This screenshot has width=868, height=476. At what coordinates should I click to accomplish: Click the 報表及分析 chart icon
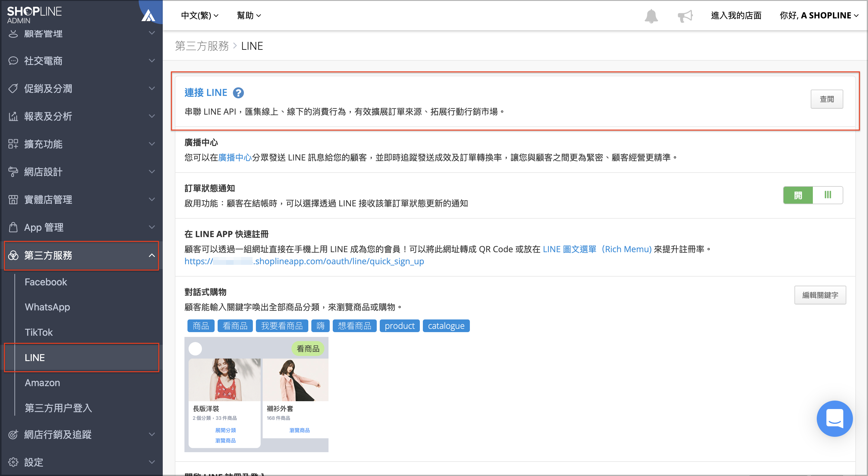[x=13, y=116]
